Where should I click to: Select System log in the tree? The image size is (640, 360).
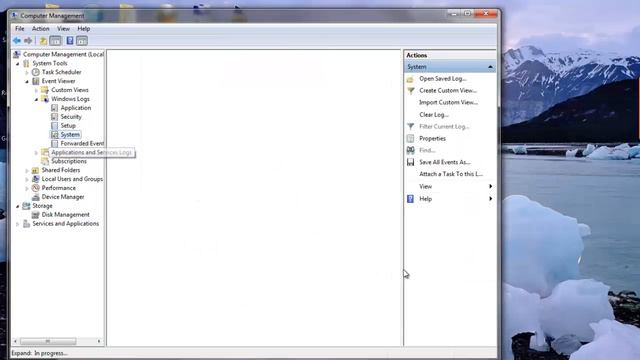(70, 135)
